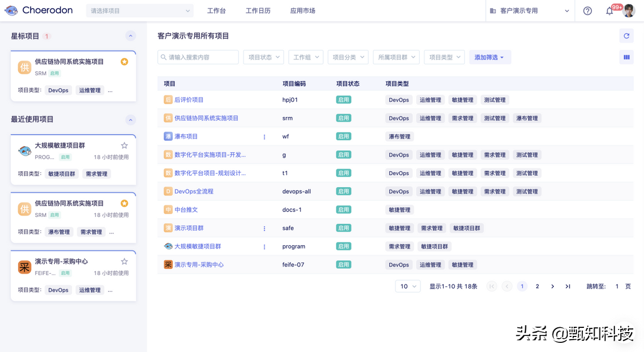Click the 供 project avatar icon in 星标项目
Image resolution: width=644 pixels, height=352 pixels.
tap(24, 68)
